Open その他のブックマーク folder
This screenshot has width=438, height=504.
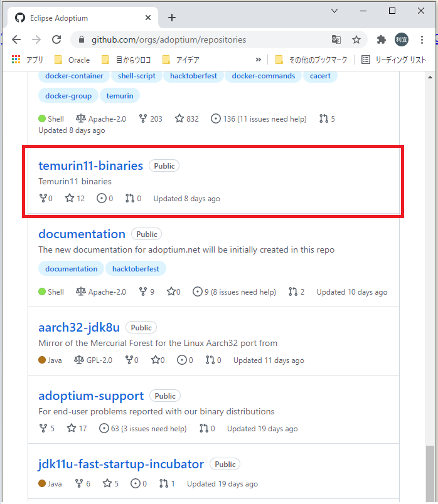click(x=311, y=60)
